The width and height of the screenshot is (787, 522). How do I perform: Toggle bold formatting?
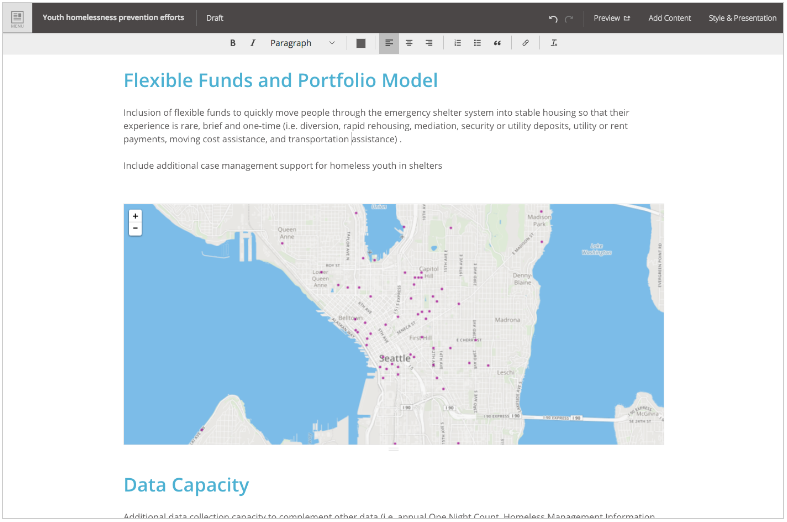233,43
